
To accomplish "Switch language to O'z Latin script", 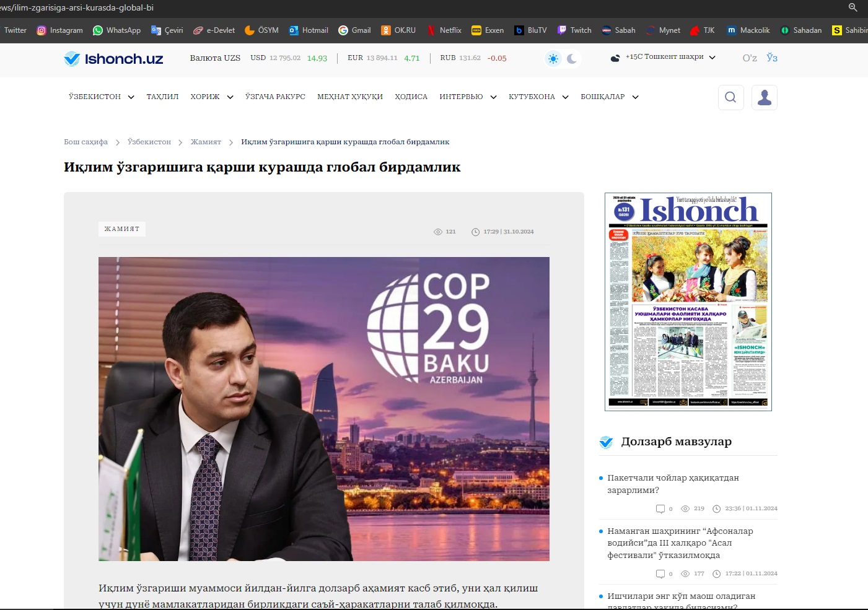I will pyautogui.click(x=750, y=58).
